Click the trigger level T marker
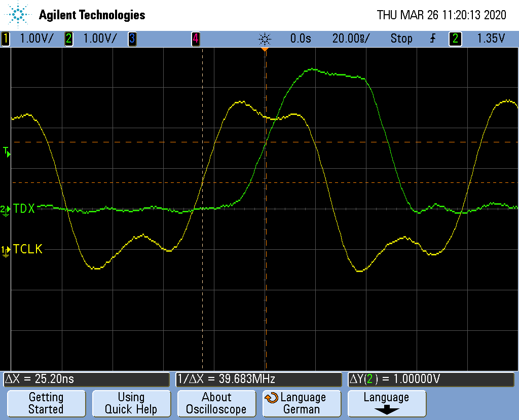 pyautogui.click(x=7, y=151)
